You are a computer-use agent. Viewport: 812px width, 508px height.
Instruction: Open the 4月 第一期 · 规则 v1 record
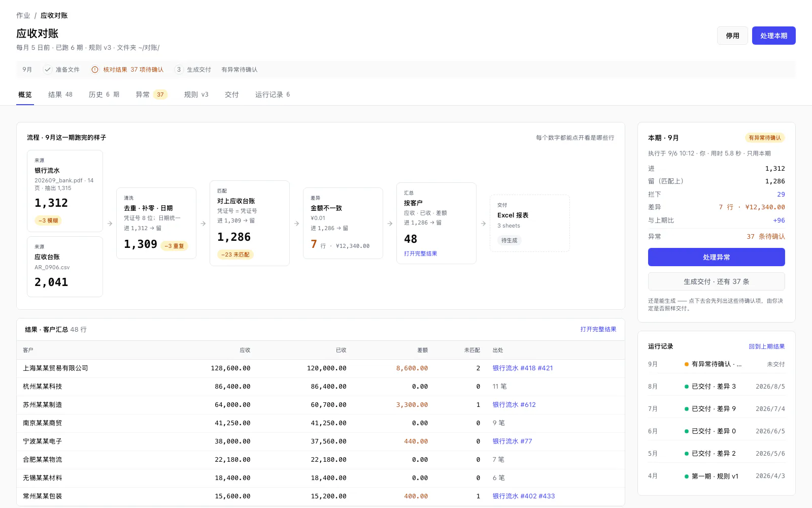716,476
